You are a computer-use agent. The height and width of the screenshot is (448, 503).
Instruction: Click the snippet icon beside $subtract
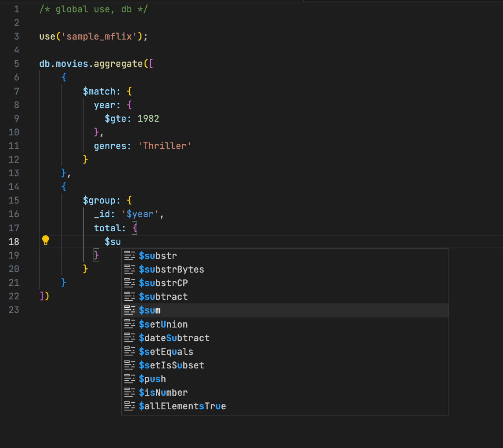tap(130, 296)
